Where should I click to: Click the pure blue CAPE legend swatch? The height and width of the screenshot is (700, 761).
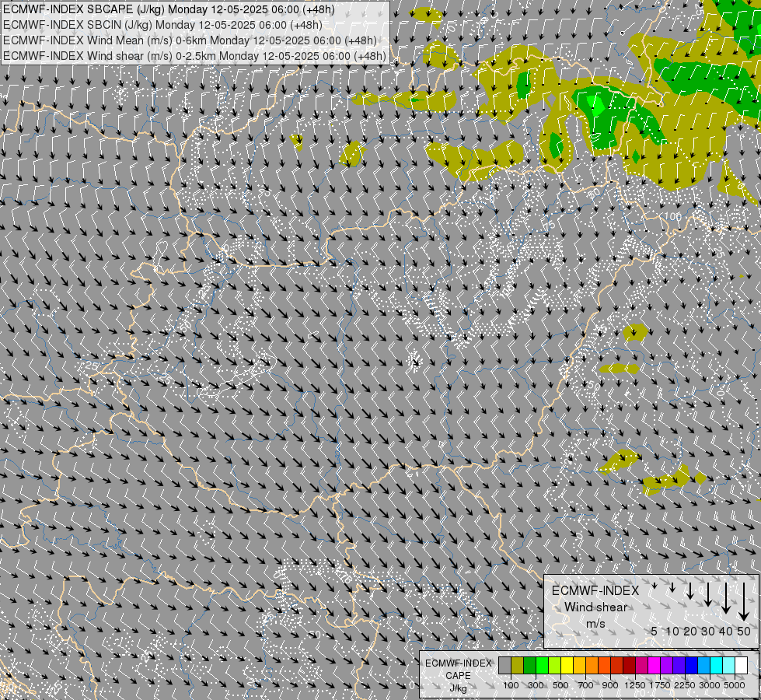(x=692, y=665)
